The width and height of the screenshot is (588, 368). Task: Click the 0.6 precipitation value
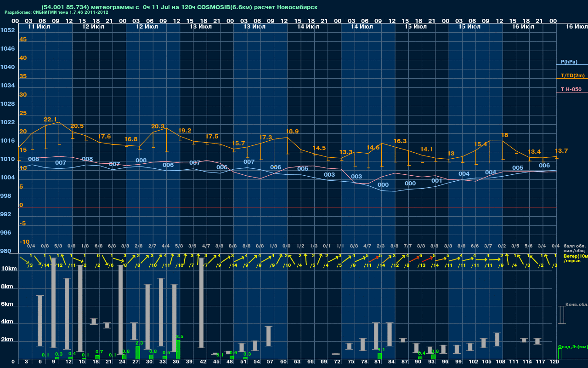233,353
